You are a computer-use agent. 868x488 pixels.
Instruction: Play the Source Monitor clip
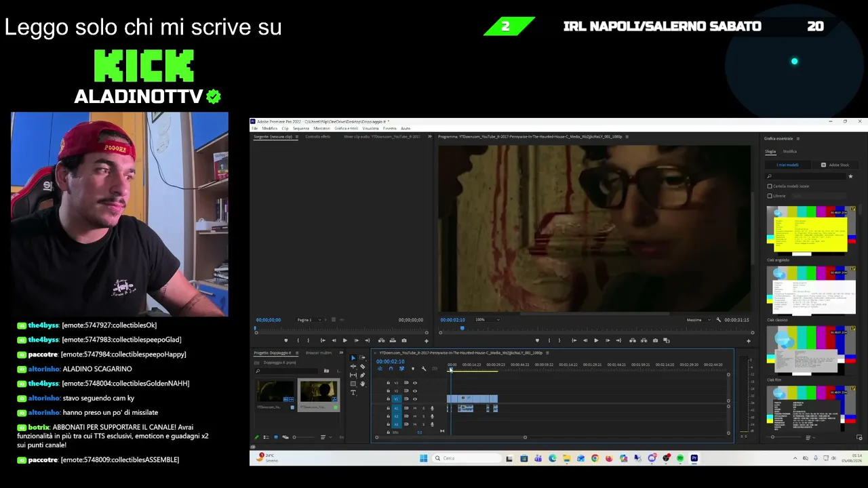(x=344, y=340)
